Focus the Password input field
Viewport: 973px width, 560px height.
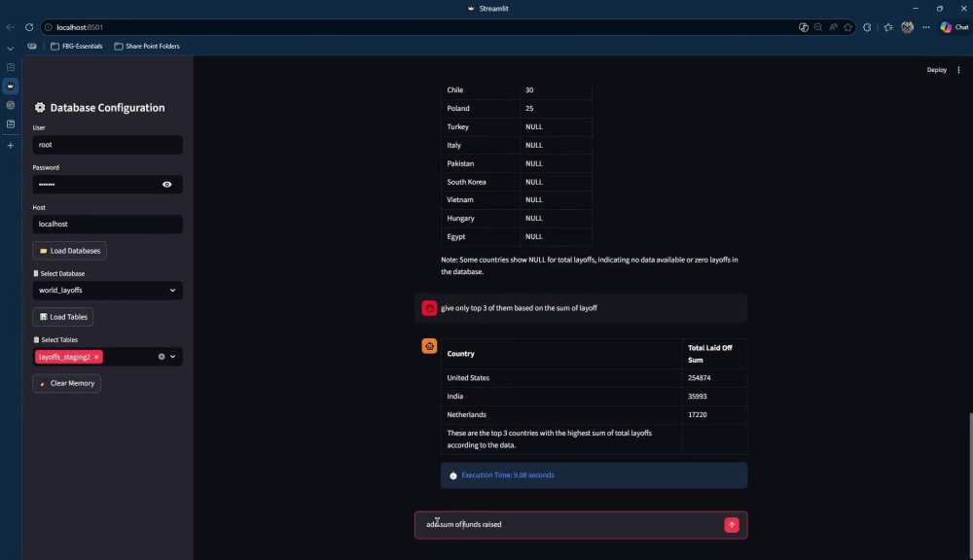coord(95,184)
